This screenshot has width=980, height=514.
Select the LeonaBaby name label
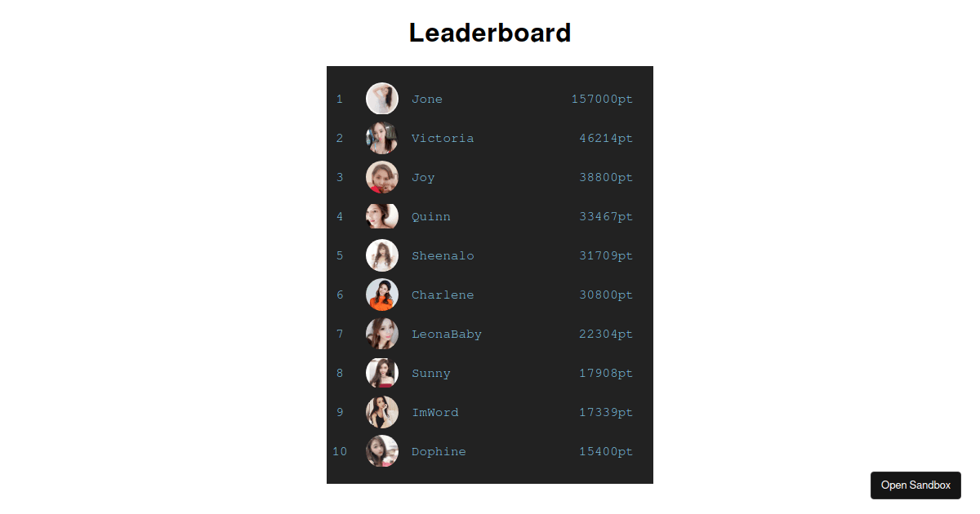(x=447, y=335)
